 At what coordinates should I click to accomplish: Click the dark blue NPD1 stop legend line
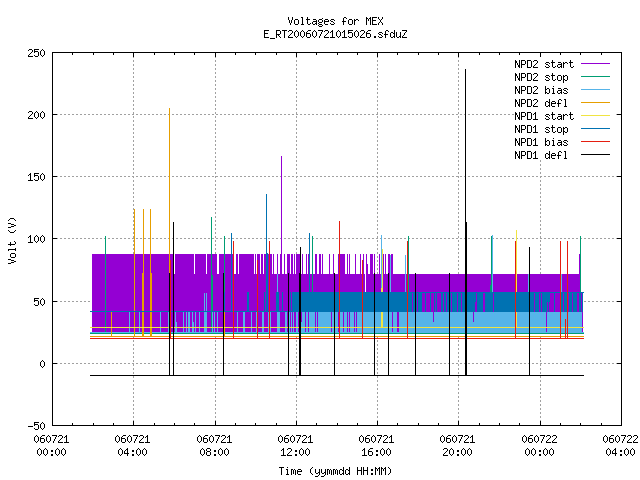point(595,129)
